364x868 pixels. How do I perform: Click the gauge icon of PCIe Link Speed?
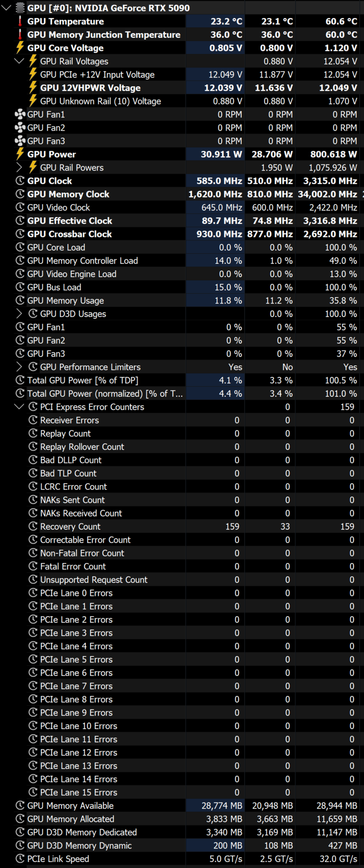[x=20, y=859]
